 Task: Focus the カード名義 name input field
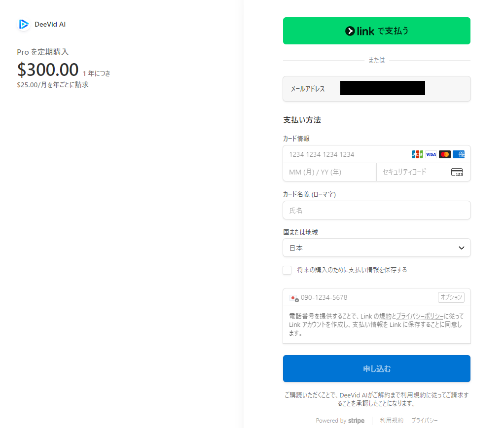click(376, 210)
